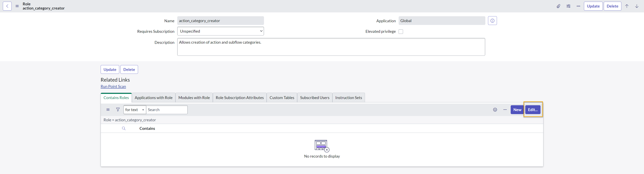The image size is (644, 174).
Task: Go to next record with down arrow
Action: pos(637,6)
